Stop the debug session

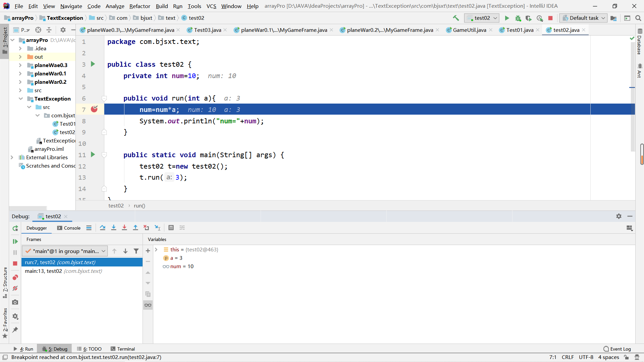[15, 264]
